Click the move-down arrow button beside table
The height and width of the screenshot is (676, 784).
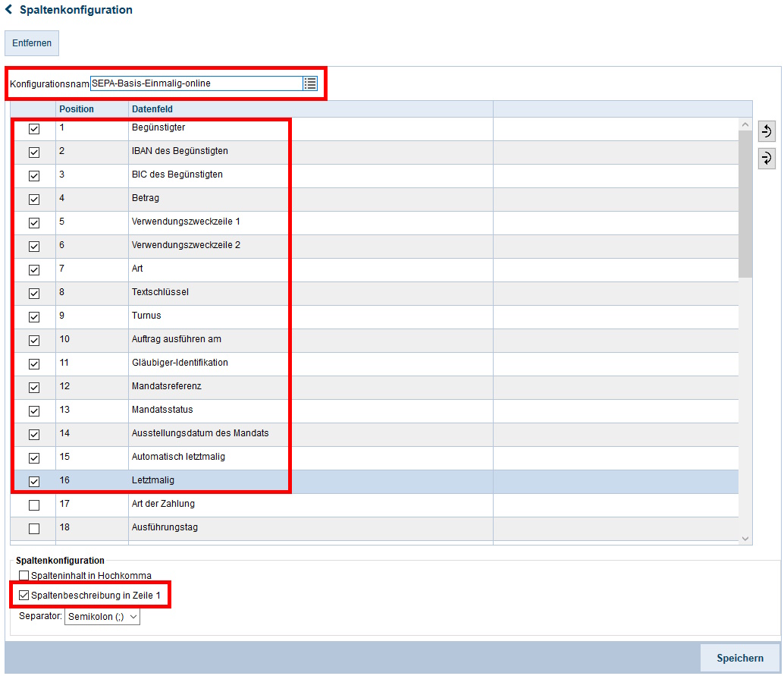[767, 159]
